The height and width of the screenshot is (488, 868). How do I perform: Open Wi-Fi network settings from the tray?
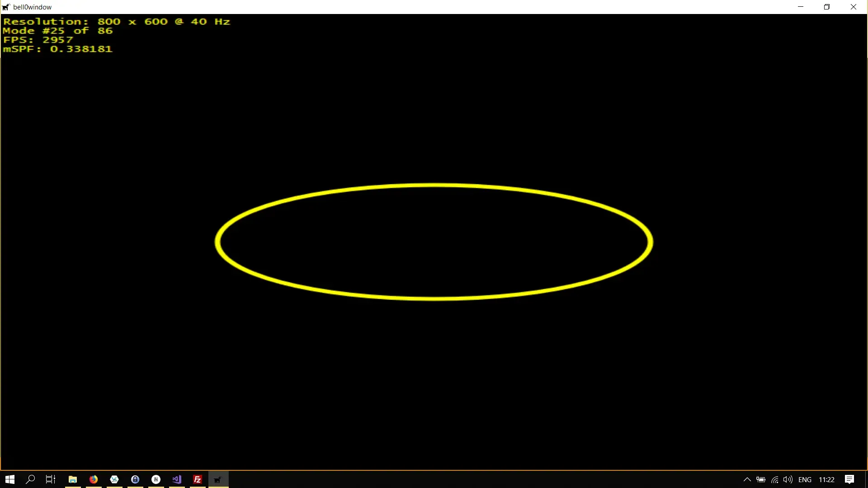tap(774, 480)
